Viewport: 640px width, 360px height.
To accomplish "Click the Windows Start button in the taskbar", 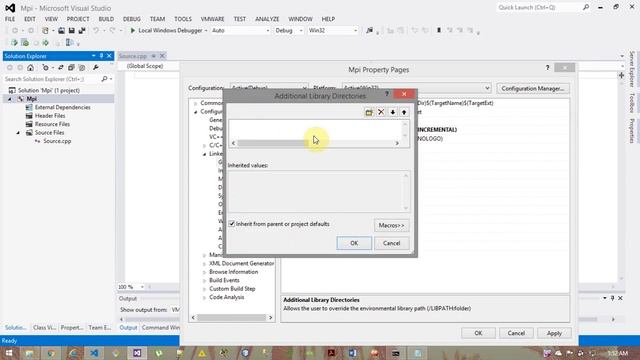I will (9, 353).
